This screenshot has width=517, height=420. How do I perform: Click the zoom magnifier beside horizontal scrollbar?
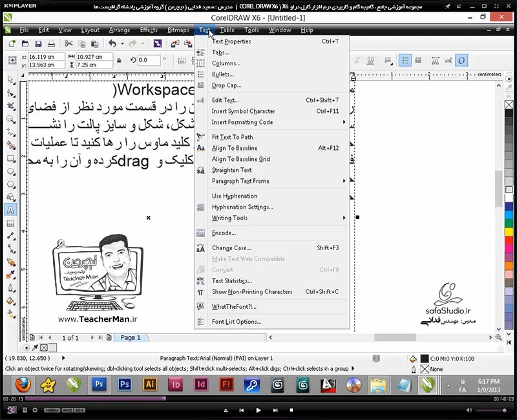pyautogui.click(x=498, y=337)
